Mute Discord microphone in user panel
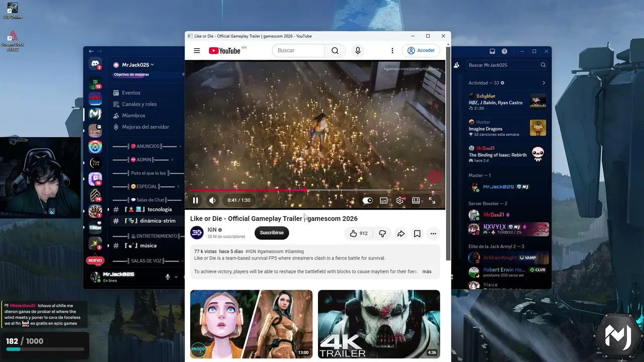This screenshot has width=644, height=362. pyautogui.click(x=168, y=277)
